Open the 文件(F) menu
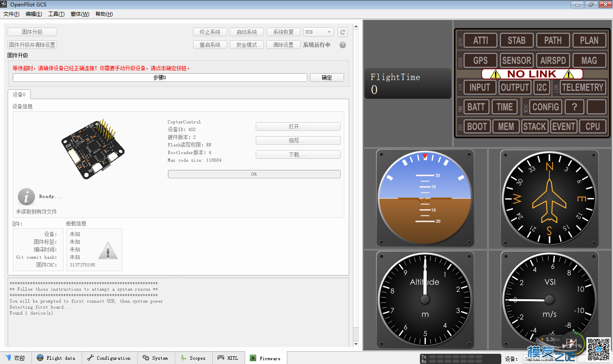 12,14
